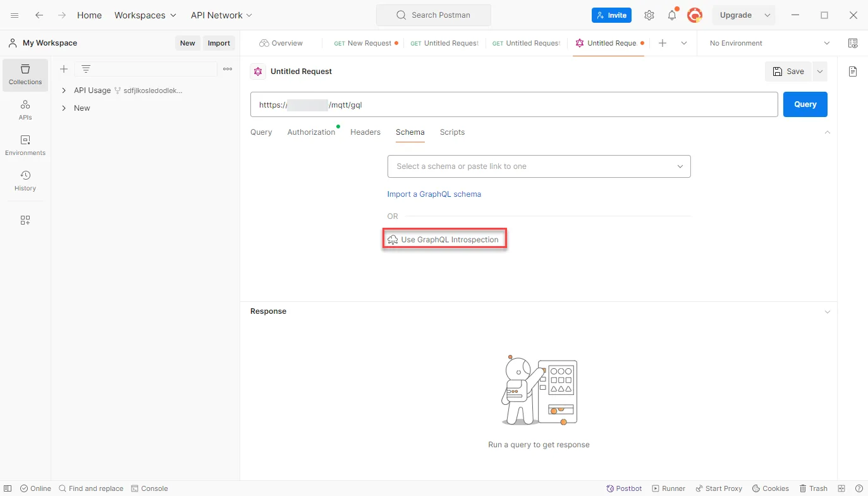Click the GraphQL request type icon
The image size is (868, 496).
click(x=257, y=71)
